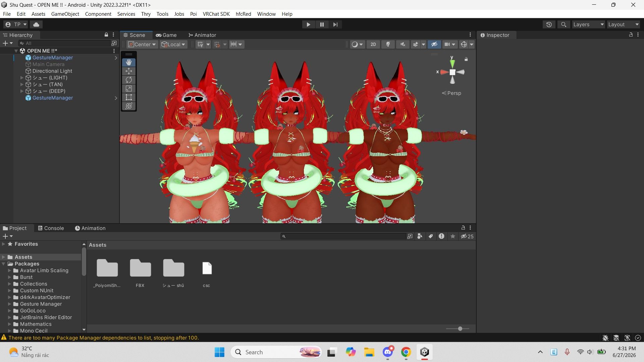Toggle scene audio mute
This screenshot has width=644, height=362.
[x=403, y=44]
